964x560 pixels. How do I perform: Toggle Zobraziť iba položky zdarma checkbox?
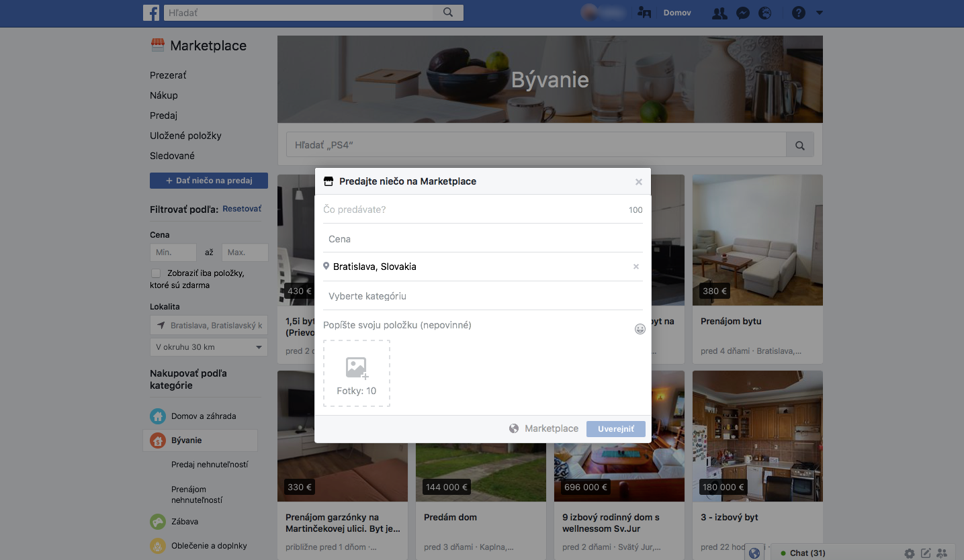156,273
